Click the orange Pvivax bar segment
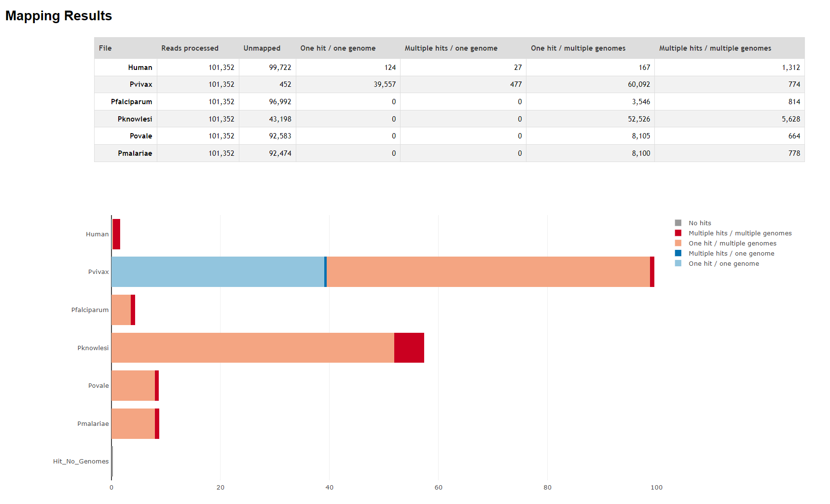The width and height of the screenshot is (830, 504). 488,272
